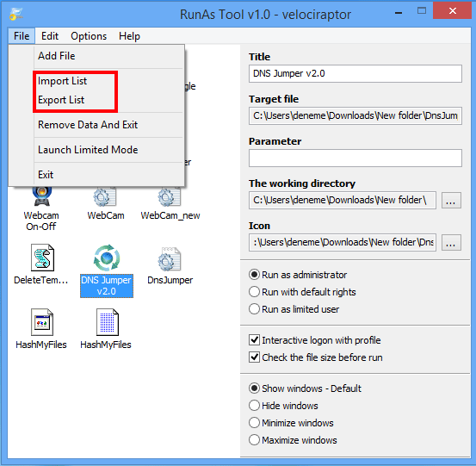Select the first HashMyFiles icon
Image resolution: width=476 pixels, height=466 pixels.
pos(42,322)
